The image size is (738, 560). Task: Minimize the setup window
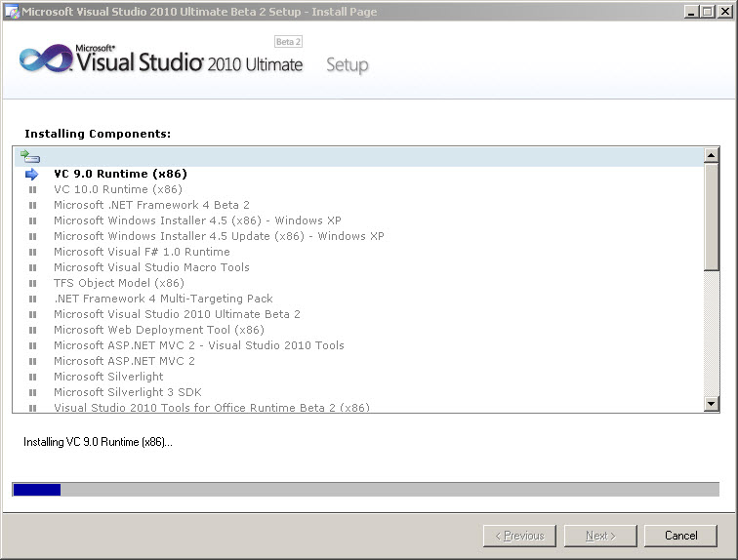[691, 12]
